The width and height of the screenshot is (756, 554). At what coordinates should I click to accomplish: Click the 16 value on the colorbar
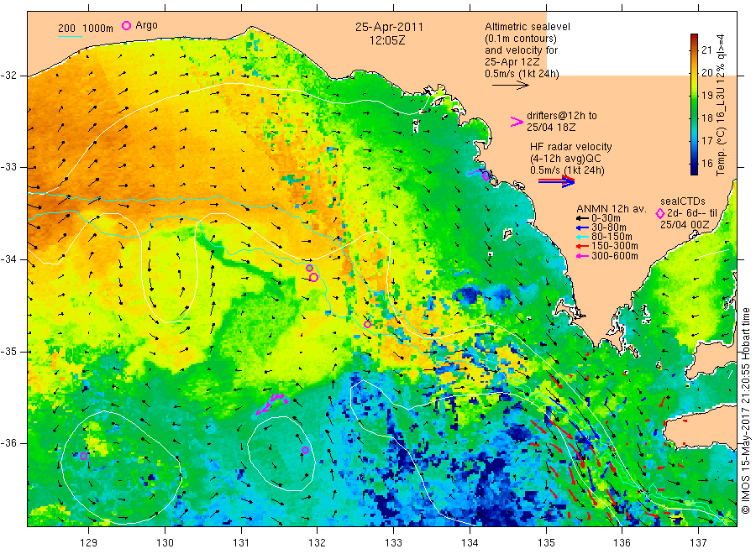706,163
